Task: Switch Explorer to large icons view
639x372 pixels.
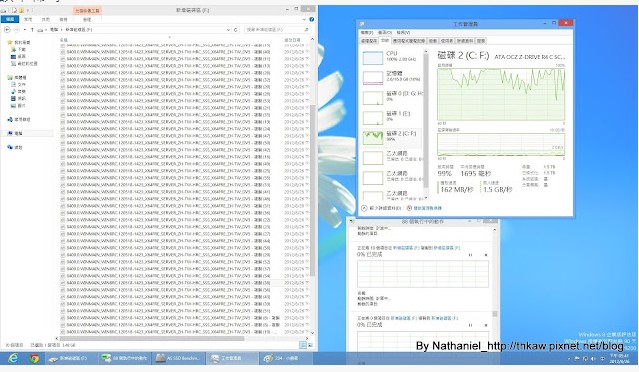Action: [310, 345]
